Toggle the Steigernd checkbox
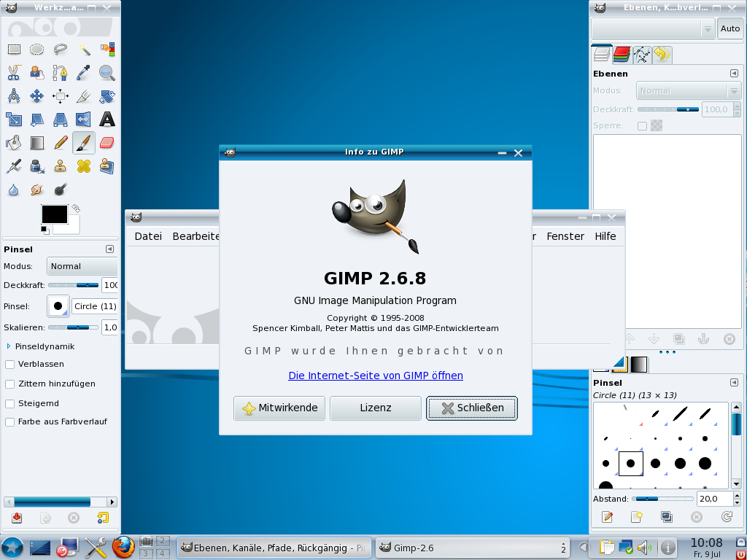Screen dimensions: 747x560 click(x=9, y=403)
